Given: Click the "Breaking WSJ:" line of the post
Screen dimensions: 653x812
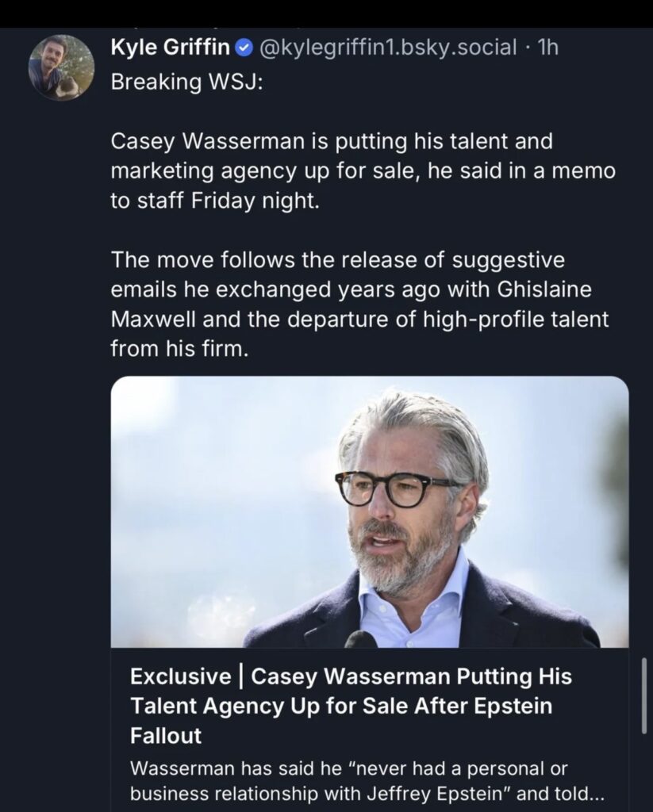Looking at the screenshot, I should [x=185, y=82].
